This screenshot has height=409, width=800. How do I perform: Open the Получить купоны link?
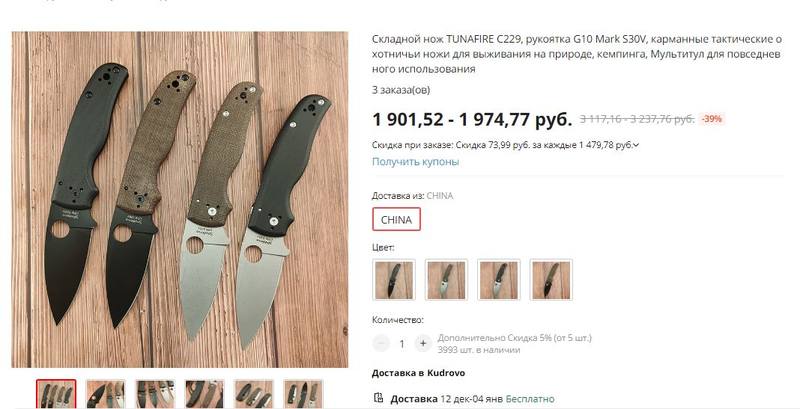coord(415,162)
